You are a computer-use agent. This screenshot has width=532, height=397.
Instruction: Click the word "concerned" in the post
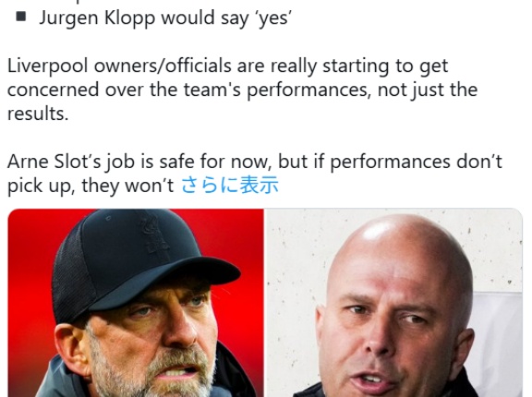54,90
